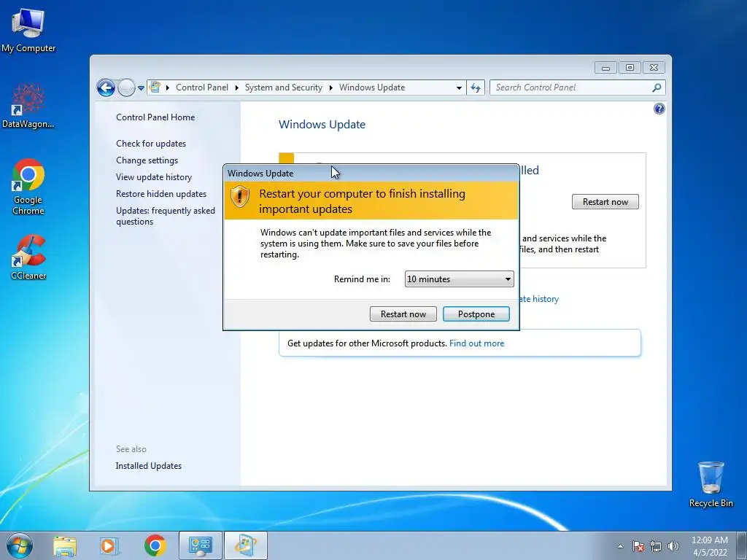Screen dimensions: 747x560
Task: Select the Windows Update taskbar button
Action: [245, 545]
